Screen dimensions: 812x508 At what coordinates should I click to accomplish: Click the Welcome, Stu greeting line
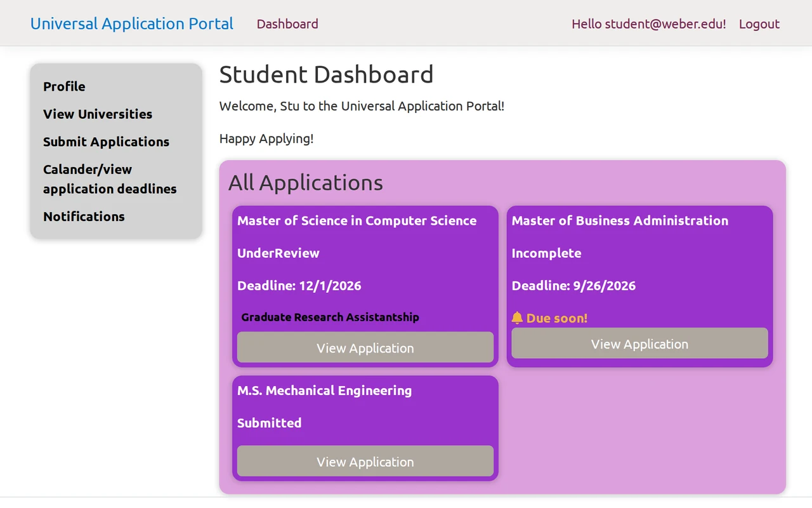pyautogui.click(x=362, y=106)
